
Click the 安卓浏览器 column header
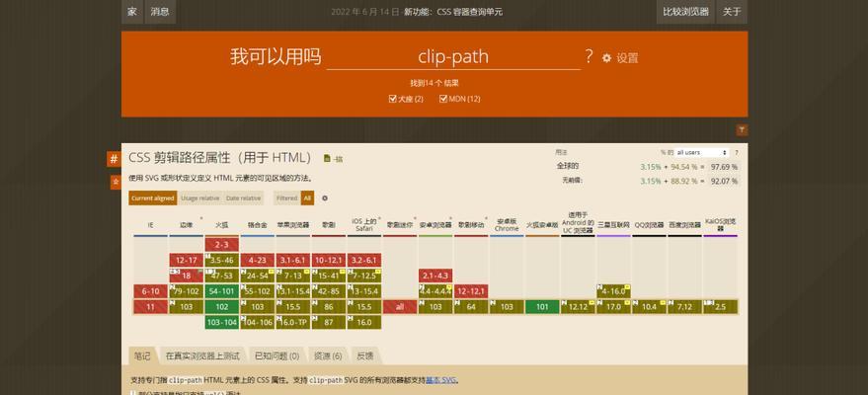tap(435, 225)
